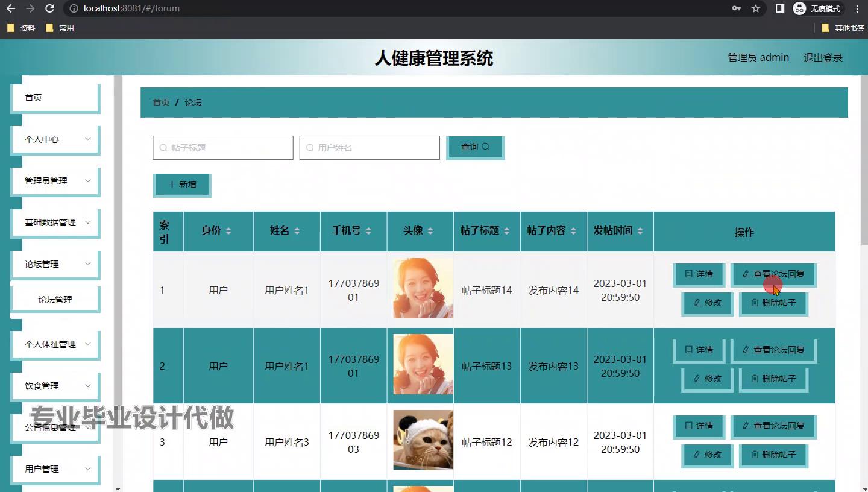Click the sidebar scroll down arrow
Viewport: 868px width, 492px height.
(118, 488)
